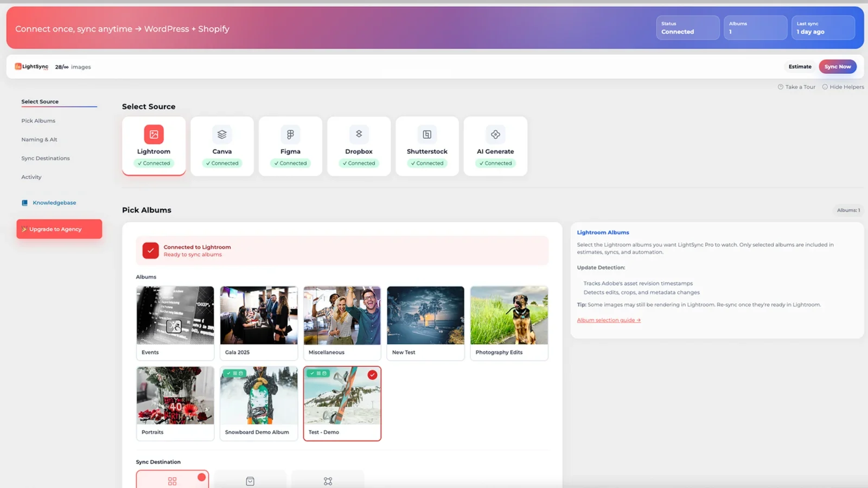Select the Photography Edits album

[509, 323]
